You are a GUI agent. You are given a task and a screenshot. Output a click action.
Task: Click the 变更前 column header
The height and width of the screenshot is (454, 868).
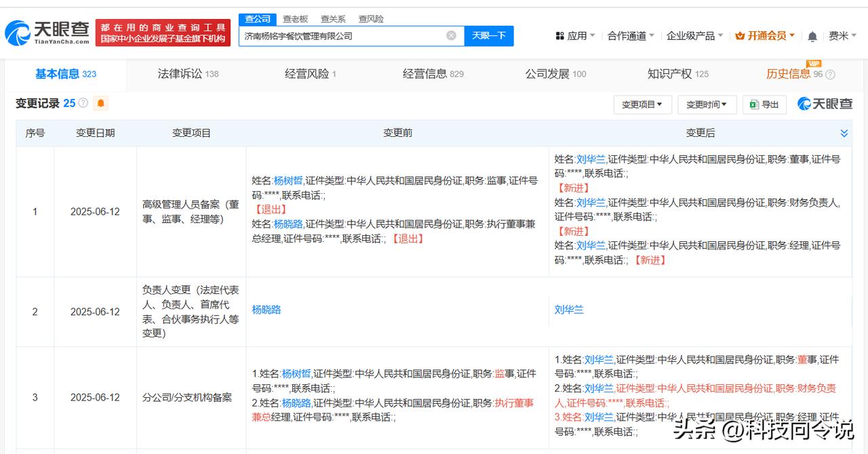pos(397,133)
